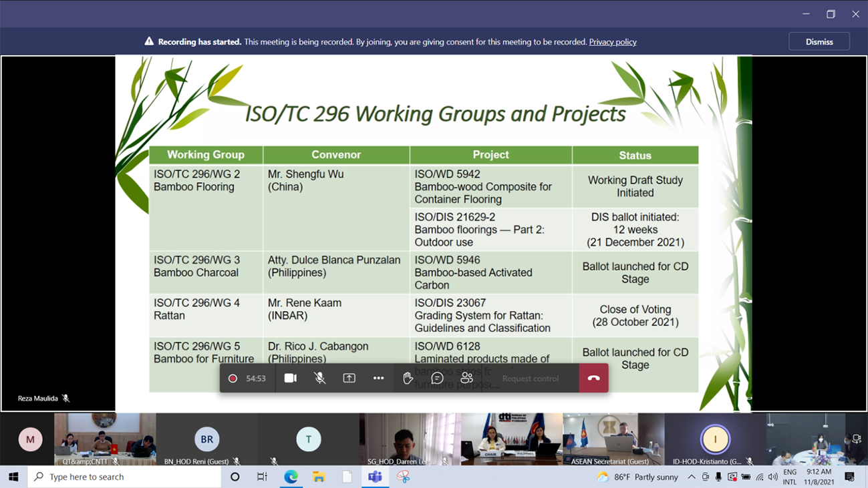Click 'DIS ballot initiated' status cell
The image size is (868, 488).
[x=635, y=230]
